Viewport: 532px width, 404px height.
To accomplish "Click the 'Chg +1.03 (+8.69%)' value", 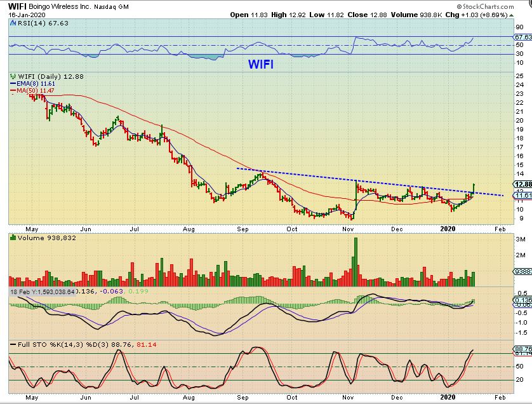I will click(x=476, y=15).
